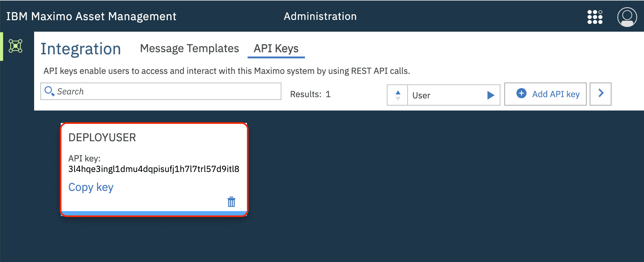Click the descending sort down arrow
This screenshot has width=644, height=262.
(x=398, y=99)
